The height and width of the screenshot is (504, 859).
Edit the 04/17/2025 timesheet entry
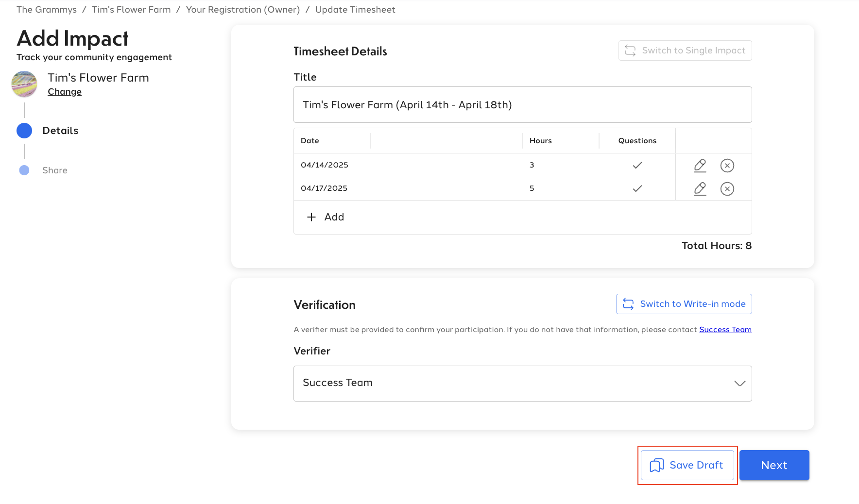pyautogui.click(x=700, y=189)
